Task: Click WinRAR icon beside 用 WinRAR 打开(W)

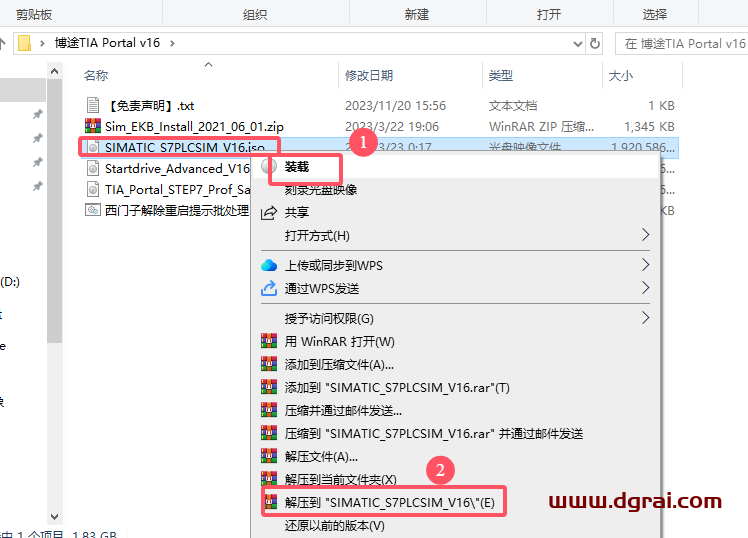Action: pos(269,341)
